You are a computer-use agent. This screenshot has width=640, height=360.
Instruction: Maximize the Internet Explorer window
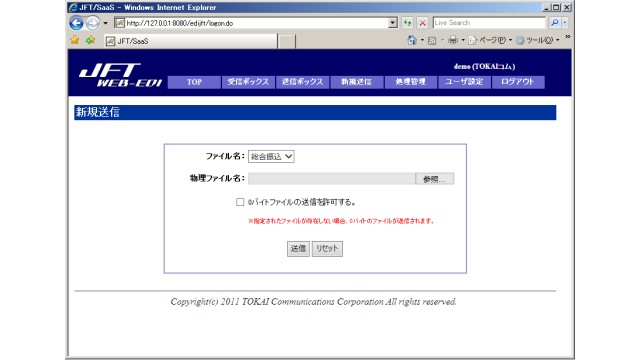[556, 7]
